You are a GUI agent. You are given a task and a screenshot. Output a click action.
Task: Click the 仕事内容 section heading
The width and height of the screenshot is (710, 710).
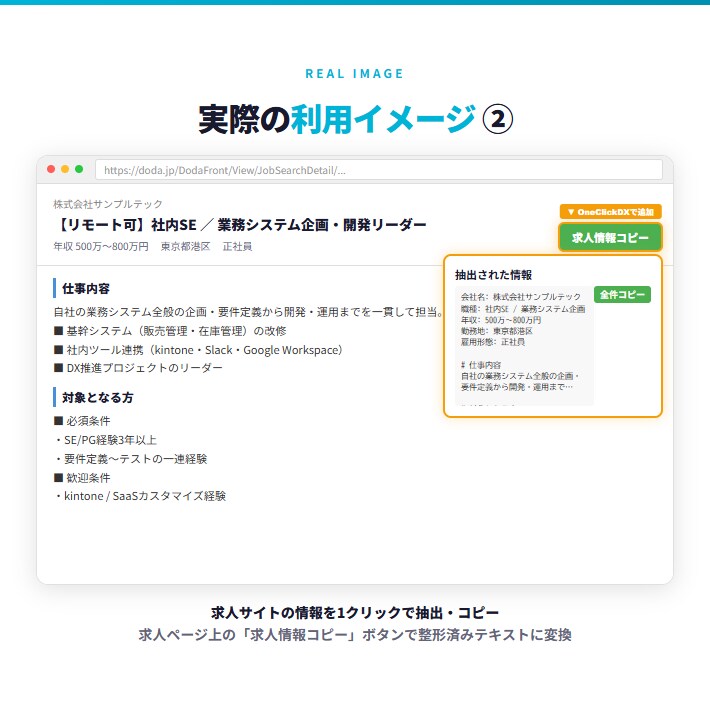point(86,288)
